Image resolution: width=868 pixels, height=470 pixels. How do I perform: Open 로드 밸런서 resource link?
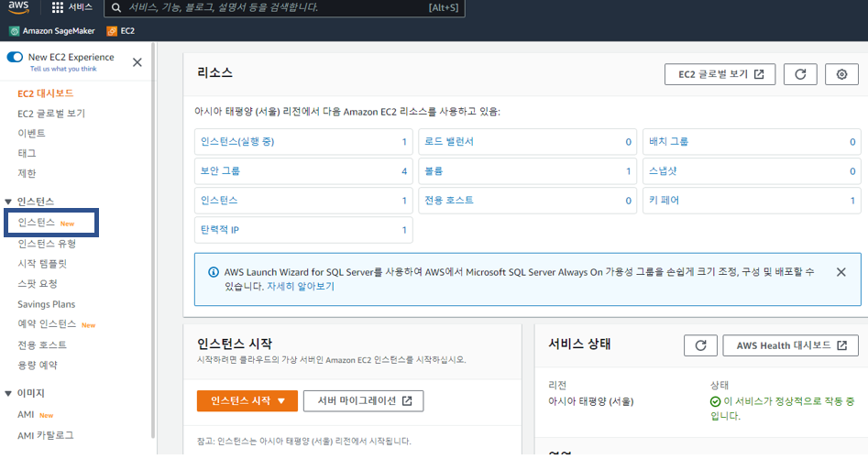pos(449,141)
